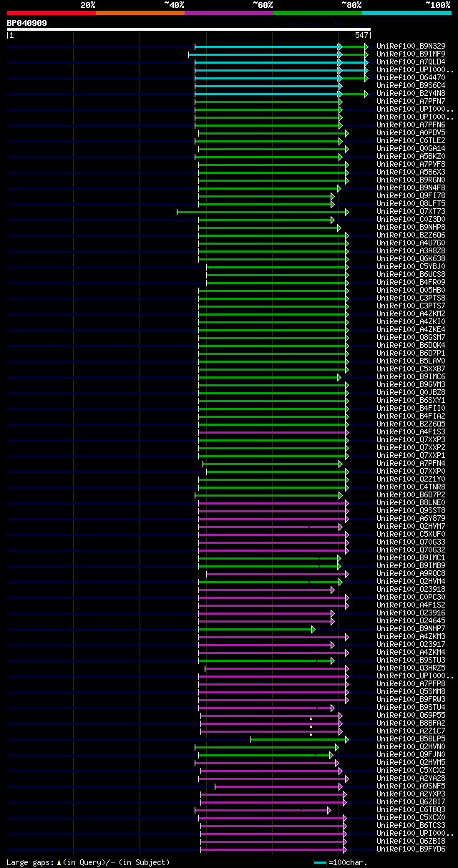This screenshot has height=868, width=458.
Task: Select the UniRef100_A5BKZ0 label
Action: point(411,157)
